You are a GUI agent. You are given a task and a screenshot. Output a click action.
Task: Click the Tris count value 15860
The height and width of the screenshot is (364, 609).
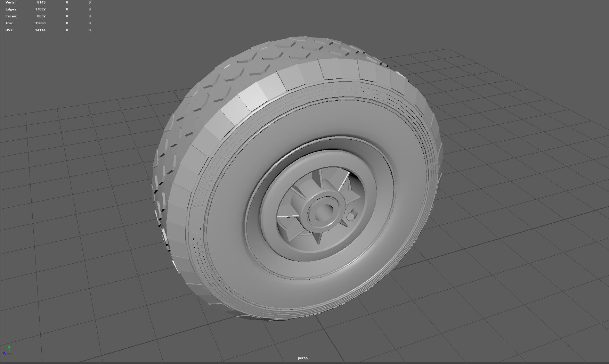coord(40,23)
